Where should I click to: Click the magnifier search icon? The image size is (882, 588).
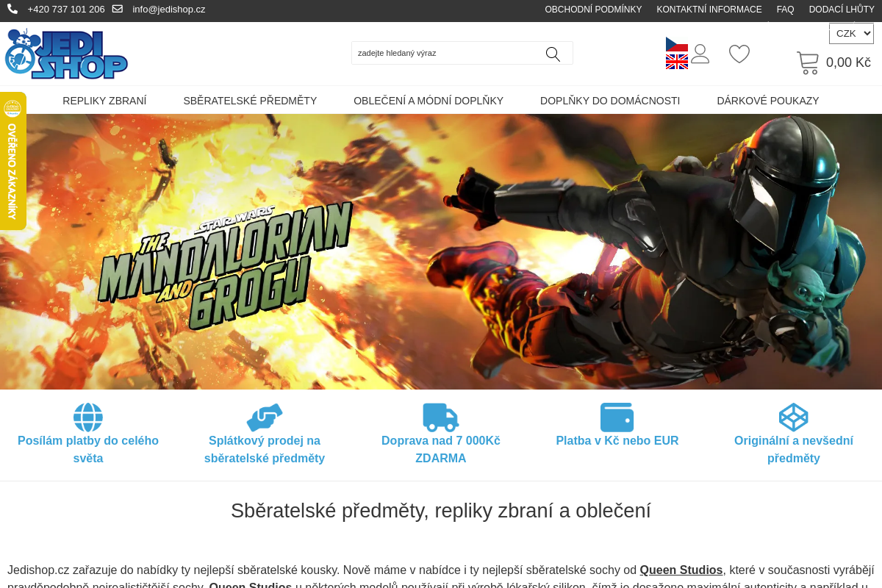click(553, 54)
